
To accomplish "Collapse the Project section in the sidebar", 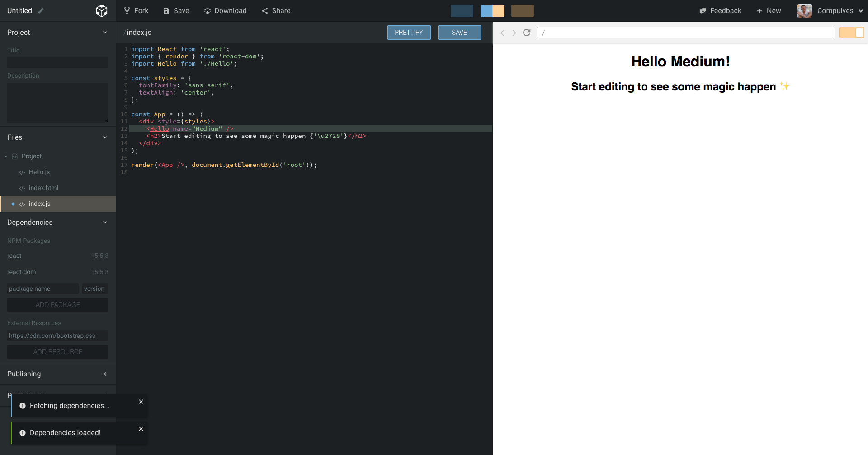I will click(105, 32).
